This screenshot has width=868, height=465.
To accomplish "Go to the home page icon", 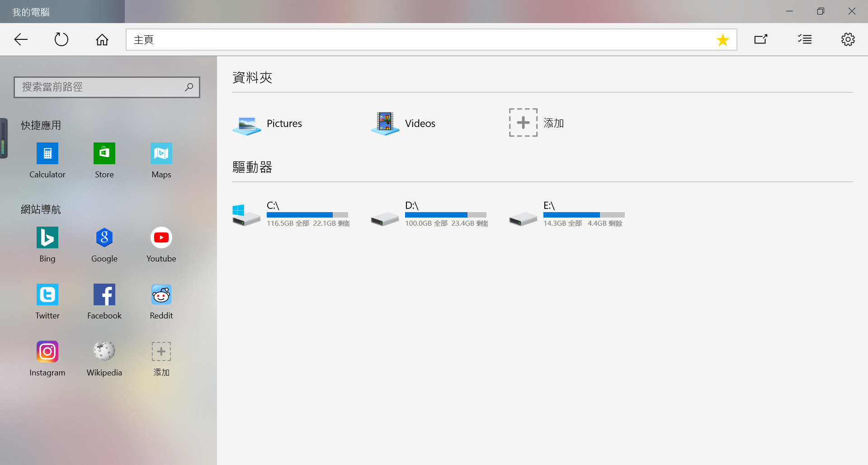I will pyautogui.click(x=102, y=40).
